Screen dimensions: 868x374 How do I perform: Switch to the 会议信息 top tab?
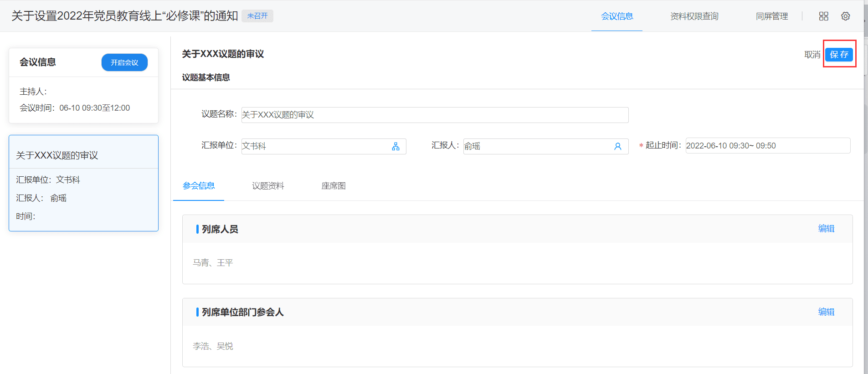[x=617, y=16]
